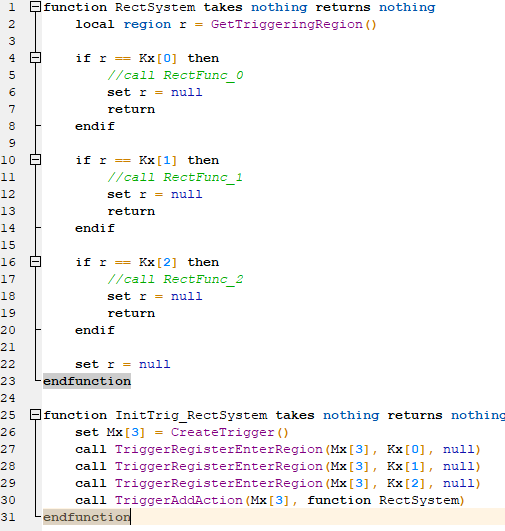This screenshot has width=505, height=531.
Task: Collapse the Kx[1] if block fold
Action: [36, 160]
